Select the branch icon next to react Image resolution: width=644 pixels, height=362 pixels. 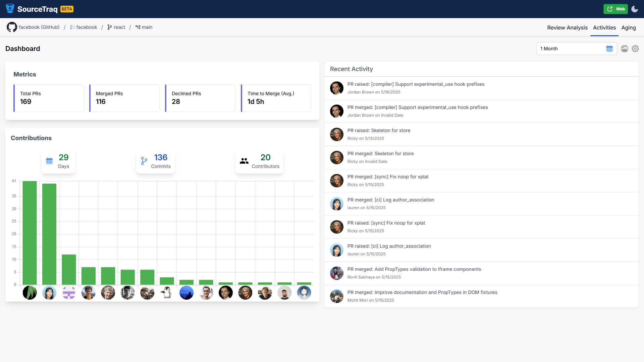[109, 27]
